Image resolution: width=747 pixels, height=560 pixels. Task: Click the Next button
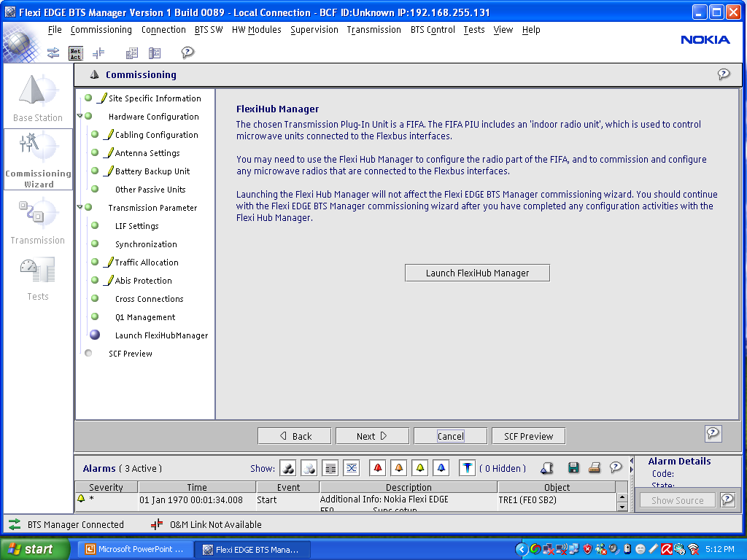tap(371, 436)
